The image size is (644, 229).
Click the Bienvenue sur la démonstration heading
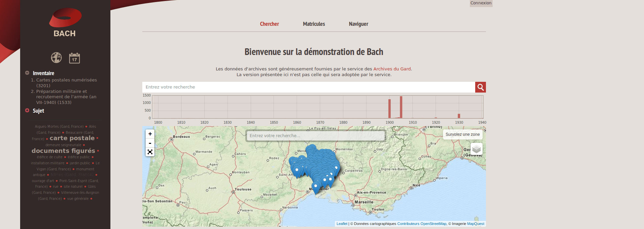pos(314,52)
